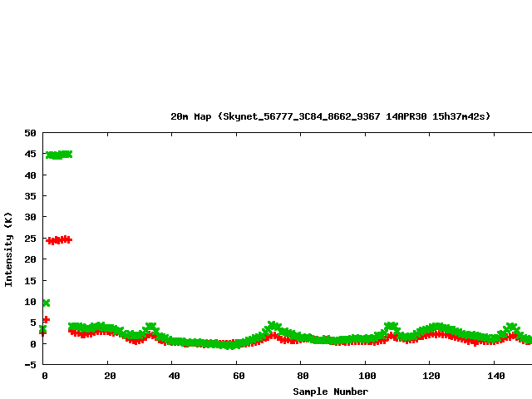Click the x-axis tick label '40'

174,376
